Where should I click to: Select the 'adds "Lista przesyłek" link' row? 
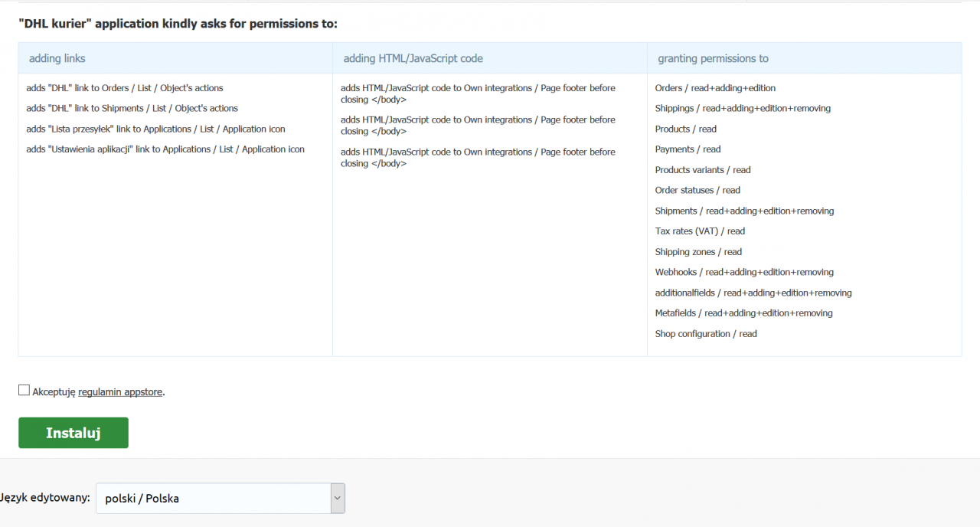tap(155, 129)
